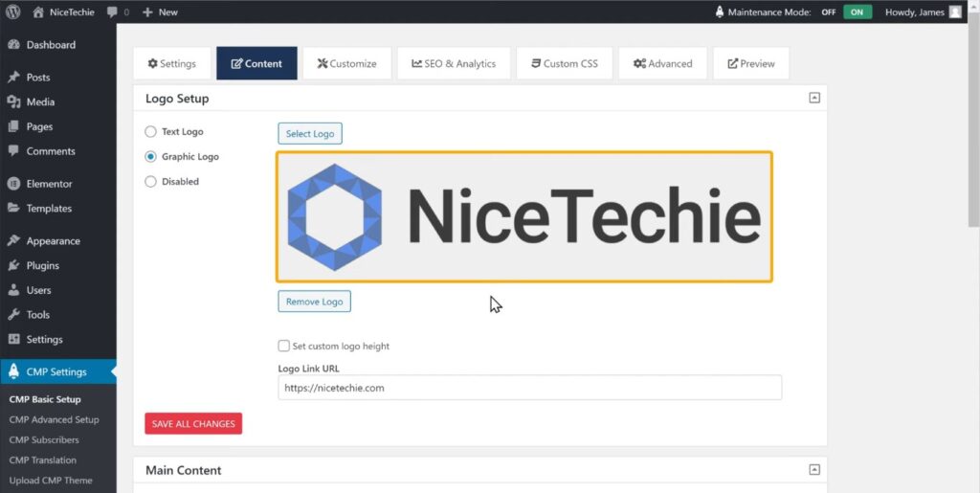The height and width of the screenshot is (493, 980).
Task: Click the tools icon on Customize tab
Action: click(x=323, y=64)
